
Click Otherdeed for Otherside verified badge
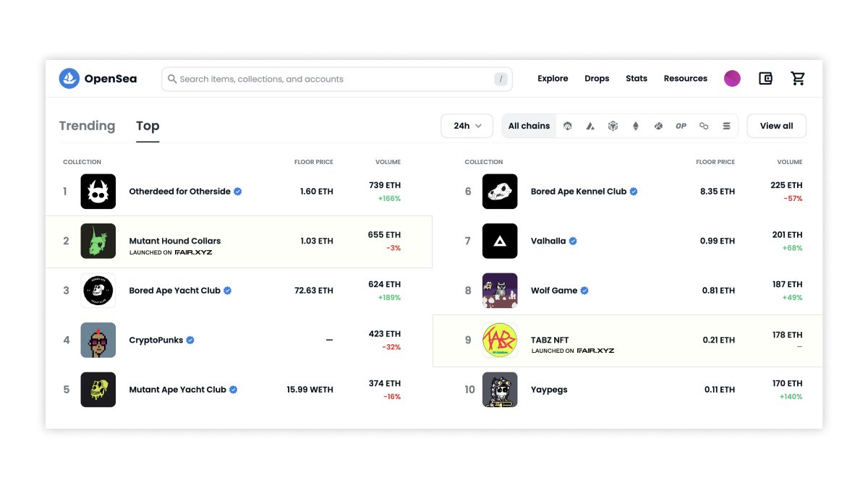pyautogui.click(x=237, y=192)
